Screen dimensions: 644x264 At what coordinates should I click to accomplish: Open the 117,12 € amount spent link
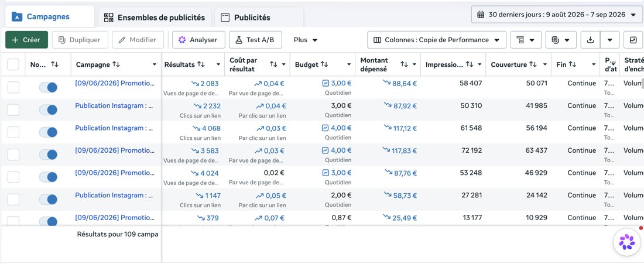pyautogui.click(x=405, y=128)
